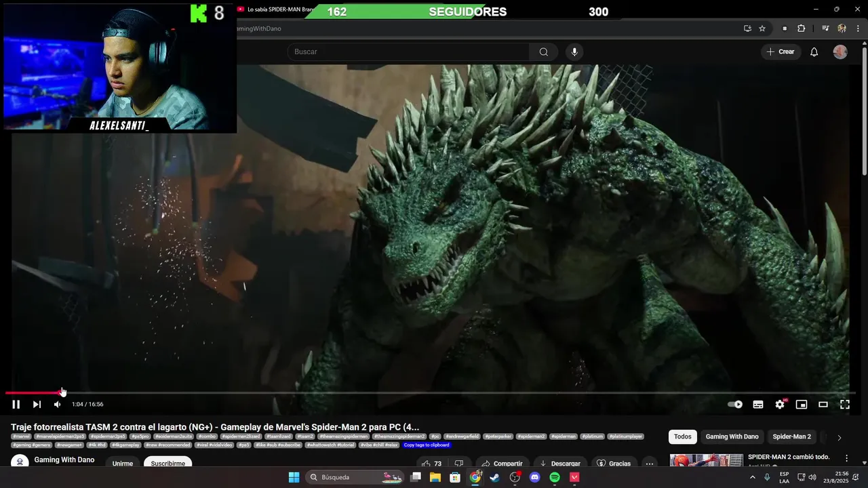Open Microsoft Store from taskbar
Screen dimensions: 868x488
tap(456, 478)
